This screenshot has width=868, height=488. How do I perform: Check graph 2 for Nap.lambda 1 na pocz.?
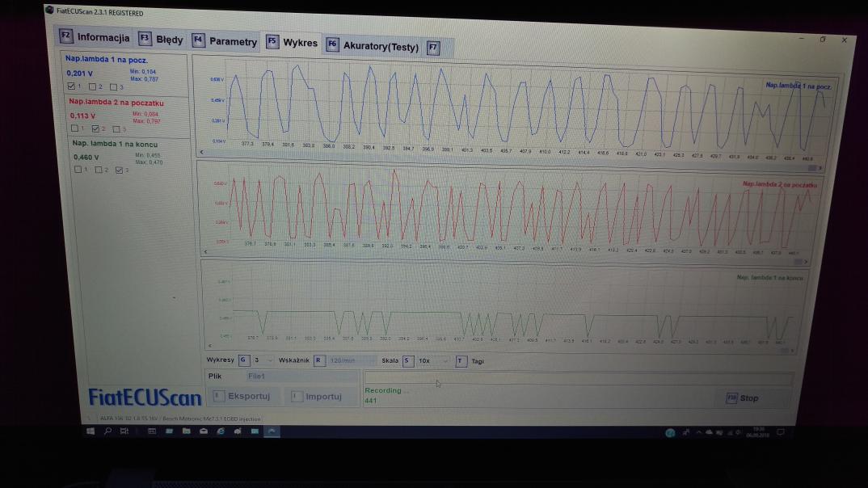92,87
